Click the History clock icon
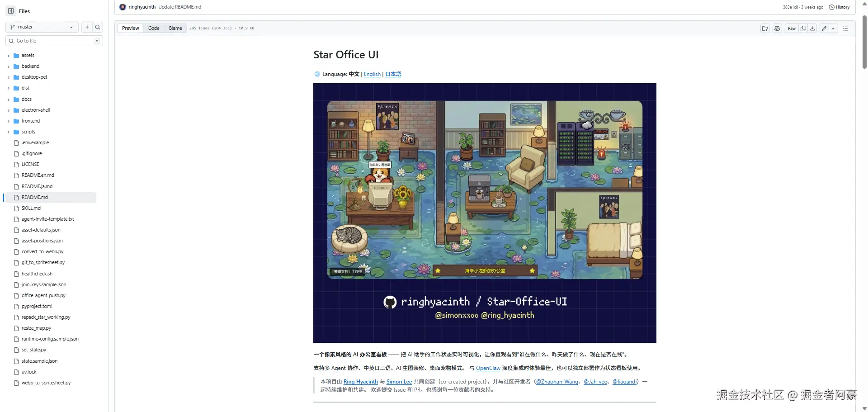The height and width of the screenshot is (412, 868). click(832, 7)
